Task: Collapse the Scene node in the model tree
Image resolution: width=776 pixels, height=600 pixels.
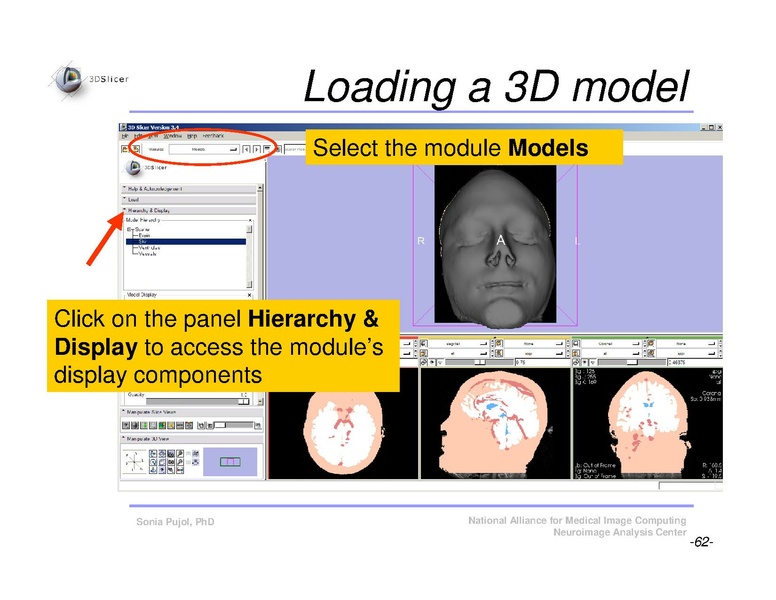Action: [x=129, y=230]
